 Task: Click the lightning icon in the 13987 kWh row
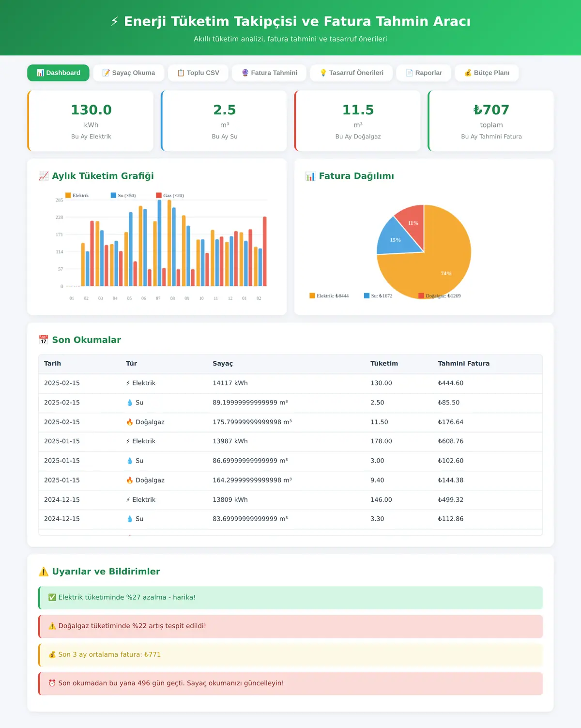tap(128, 441)
